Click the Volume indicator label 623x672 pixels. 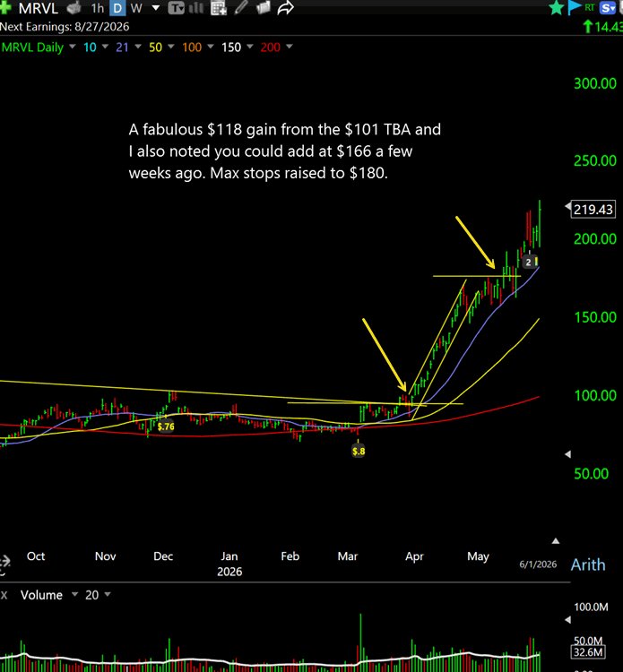coord(41,595)
